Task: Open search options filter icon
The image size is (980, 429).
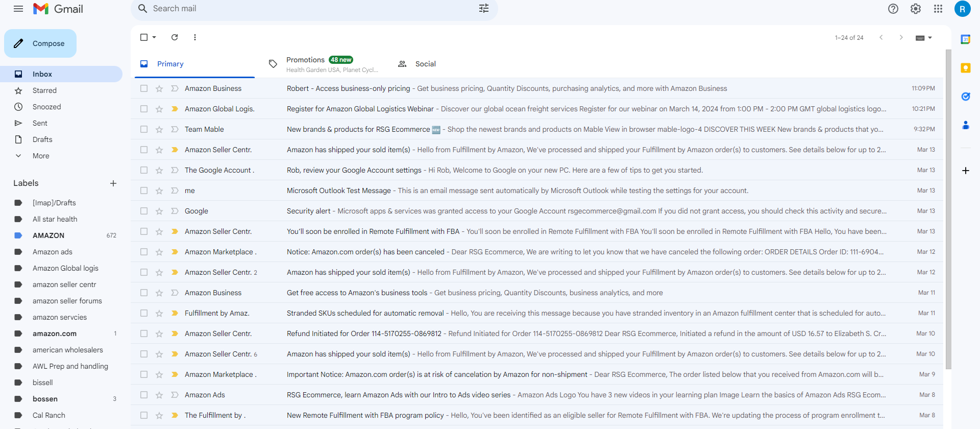Action: (484, 8)
